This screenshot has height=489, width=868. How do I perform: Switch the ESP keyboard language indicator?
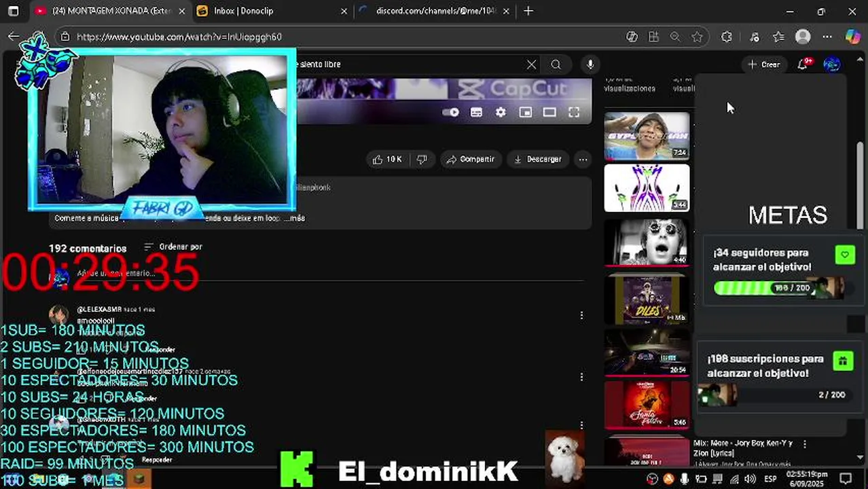pyautogui.click(x=770, y=479)
